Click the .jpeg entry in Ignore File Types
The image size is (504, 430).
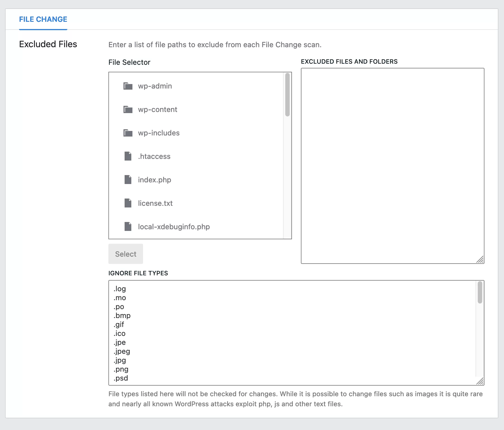(x=122, y=351)
